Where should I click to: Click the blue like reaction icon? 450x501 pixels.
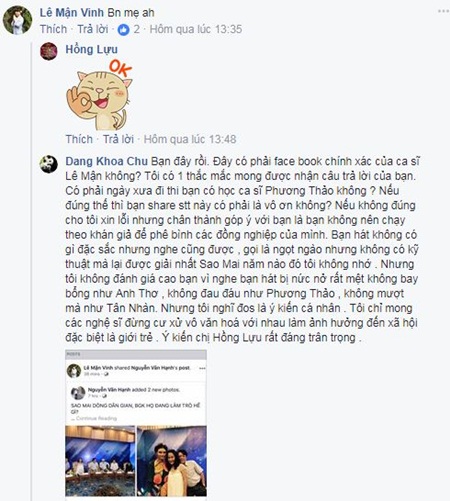coord(123,30)
